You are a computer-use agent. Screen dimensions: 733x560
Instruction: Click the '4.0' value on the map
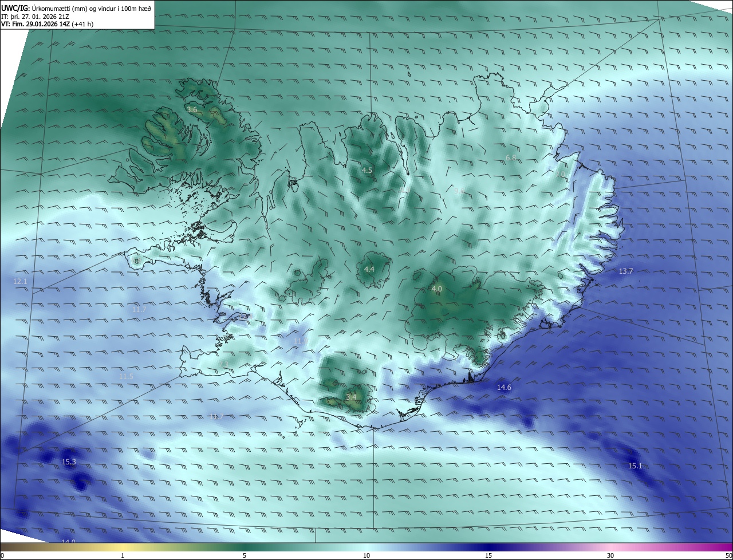(437, 289)
